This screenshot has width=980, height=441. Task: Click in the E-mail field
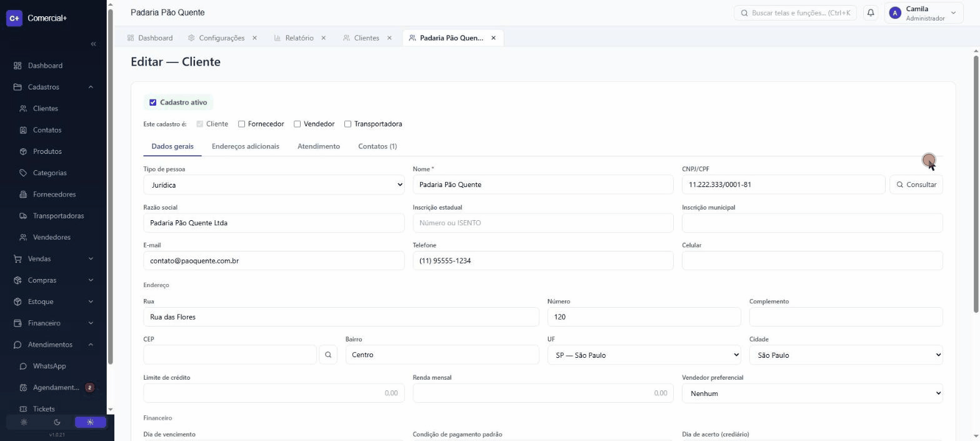[x=274, y=261]
